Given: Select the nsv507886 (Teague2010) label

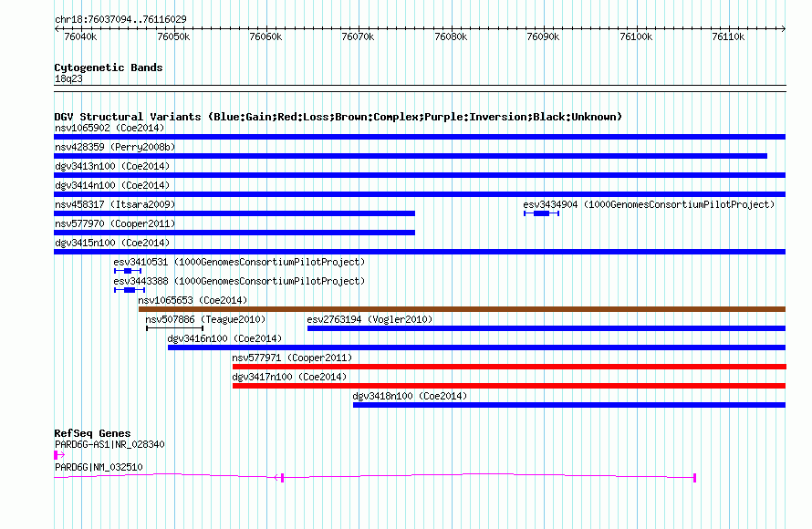Looking at the screenshot, I should pos(205,319).
